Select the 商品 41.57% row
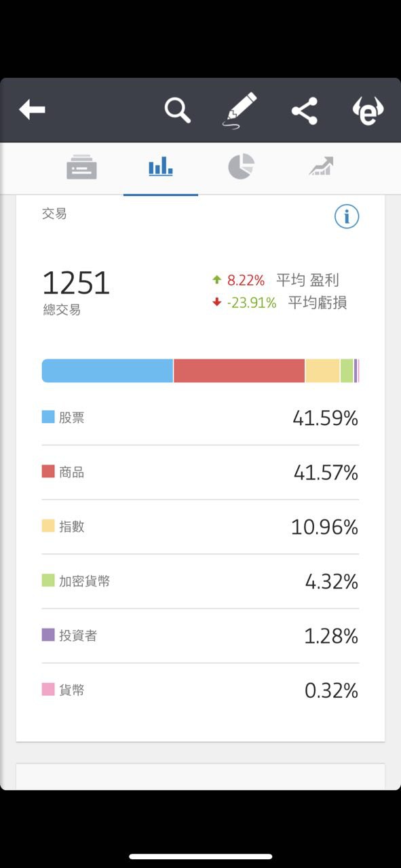401x868 pixels. coord(200,473)
